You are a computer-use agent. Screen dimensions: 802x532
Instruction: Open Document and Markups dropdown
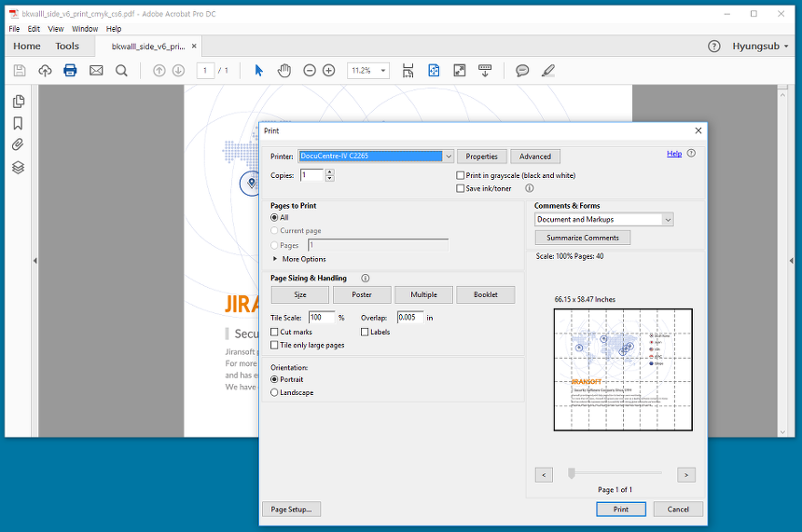668,220
